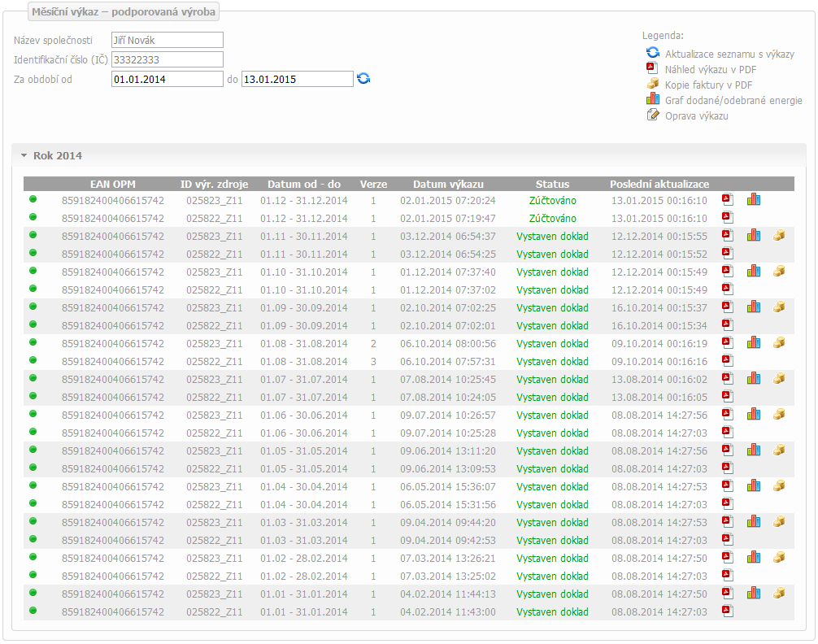Show energy graph for 025823_Z11 March 2014 row
The image size is (818, 644).
click(754, 521)
